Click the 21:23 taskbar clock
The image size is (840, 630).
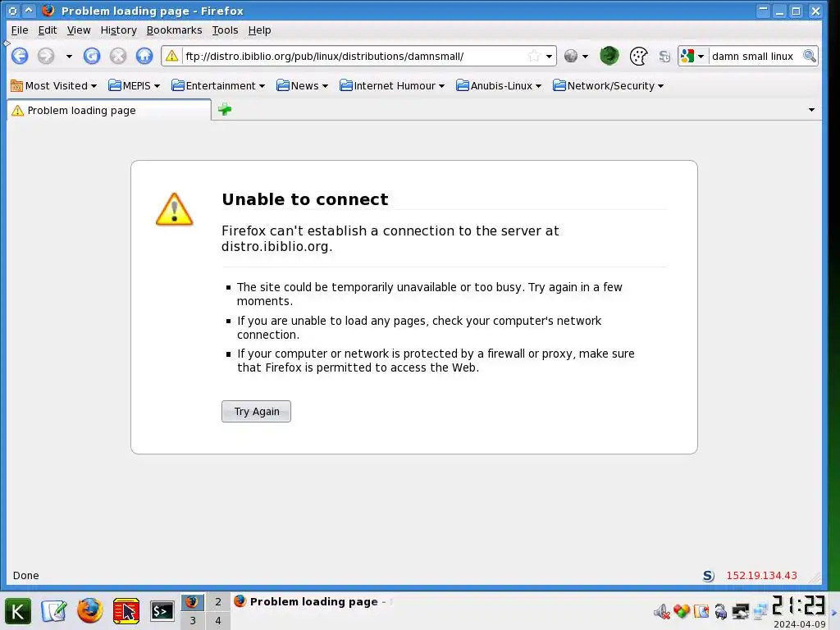tap(799, 605)
